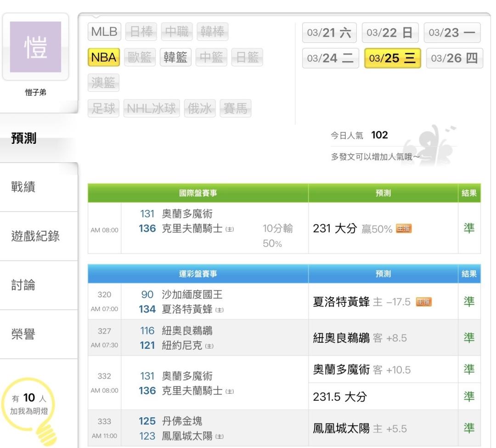Screen dimensions: 496x448
Task: Click the 主推 badge beside 夏洛特黃蜂 -17.5
Action: 424,302
